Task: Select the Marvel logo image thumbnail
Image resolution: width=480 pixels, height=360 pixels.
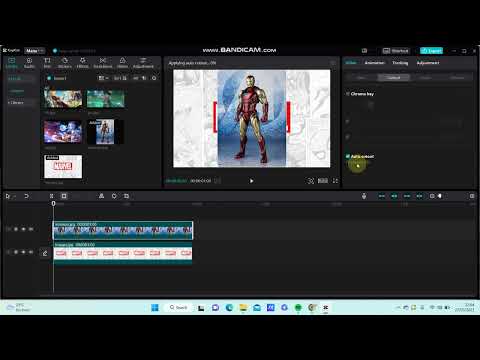Action: 63,166
